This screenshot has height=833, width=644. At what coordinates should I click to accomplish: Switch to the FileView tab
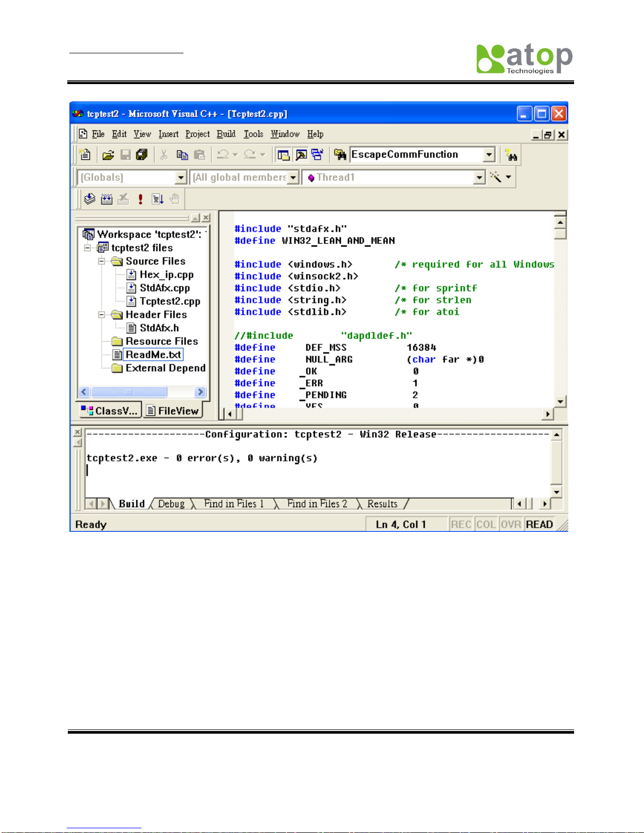[173, 411]
